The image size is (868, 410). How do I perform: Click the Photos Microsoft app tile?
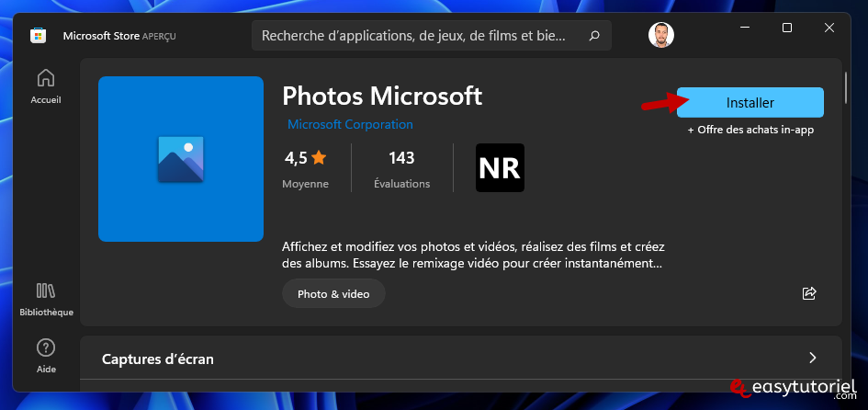(x=181, y=159)
